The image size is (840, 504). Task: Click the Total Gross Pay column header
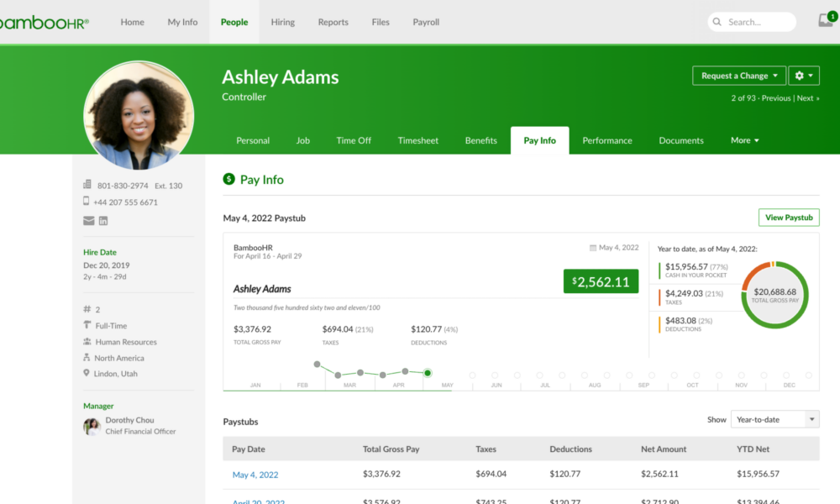[x=391, y=449]
